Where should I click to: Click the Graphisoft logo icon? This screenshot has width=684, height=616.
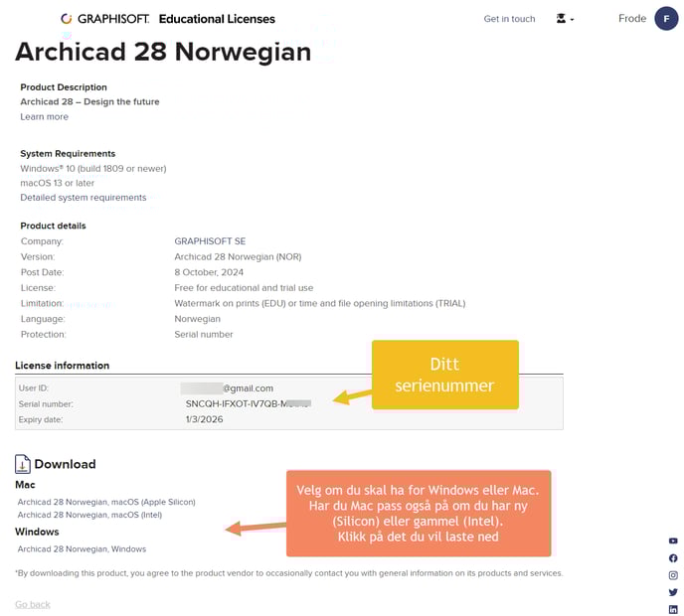click(67, 19)
